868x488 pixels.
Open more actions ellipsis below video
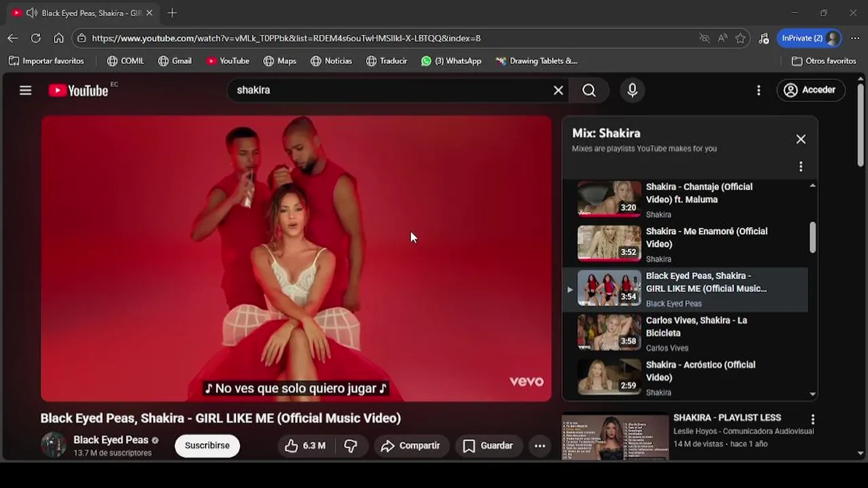point(540,445)
